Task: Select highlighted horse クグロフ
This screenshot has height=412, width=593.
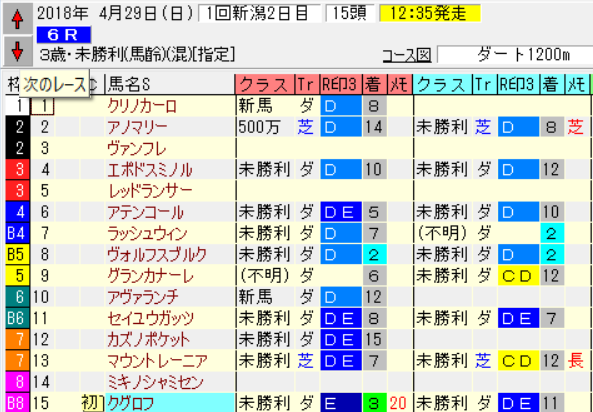Action: click(x=169, y=403)
